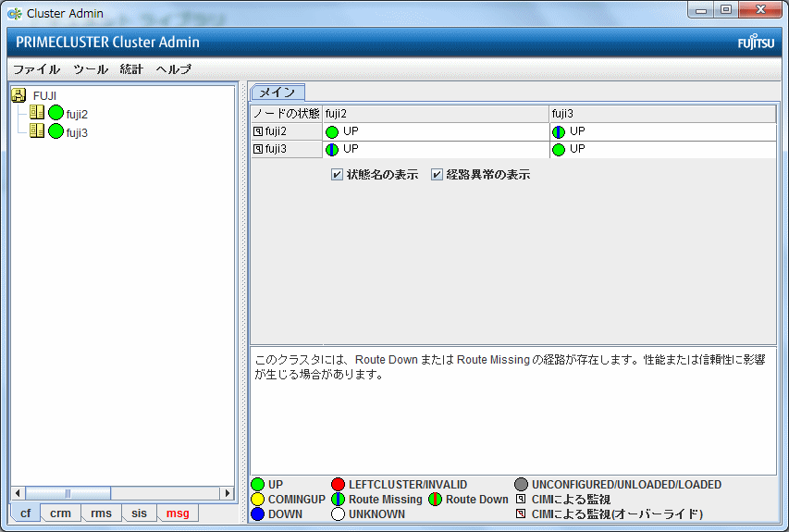Image resolution: width=789 pixels, height=532 pixels.
Task: Open the ファイル menu
Action: [x=36, y=69]
